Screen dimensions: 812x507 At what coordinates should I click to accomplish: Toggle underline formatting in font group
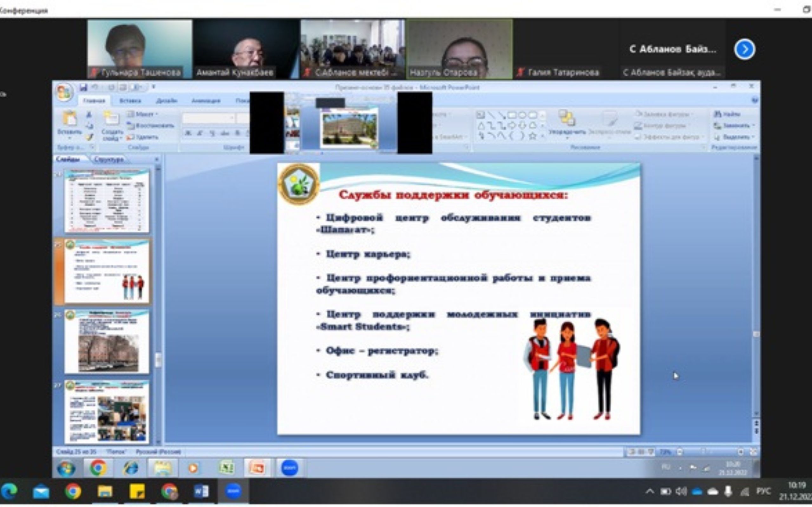pyautogui.click(x=212, y=133)
